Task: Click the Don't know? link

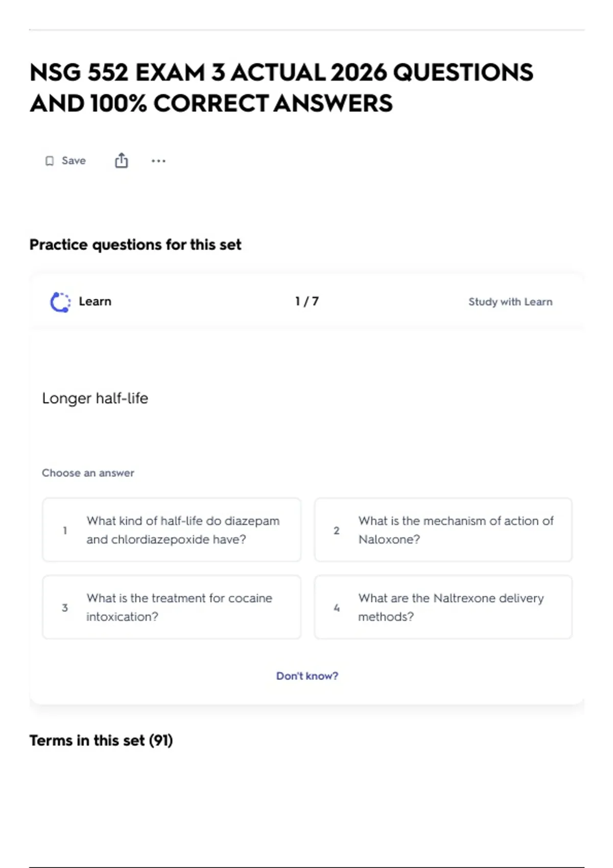Action: (307, 676)
